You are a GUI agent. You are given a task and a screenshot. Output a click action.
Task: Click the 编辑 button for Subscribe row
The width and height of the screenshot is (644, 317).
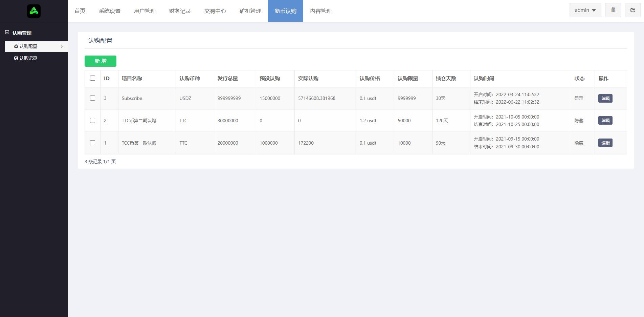click(605, 98)
